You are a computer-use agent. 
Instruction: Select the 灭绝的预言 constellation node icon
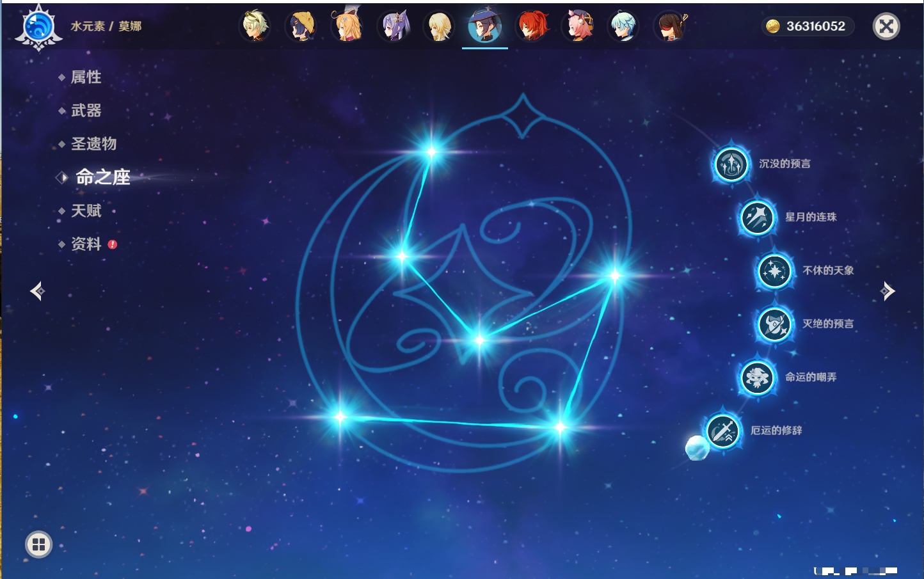tap(774, 324)
